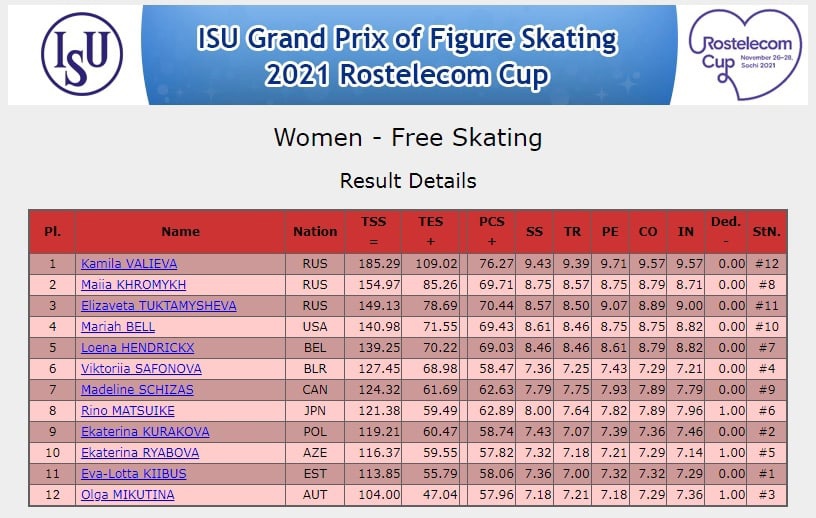Open Kamila VALIEVA's skater link
This screenshot has height=518, width=816.
point(129,264)
